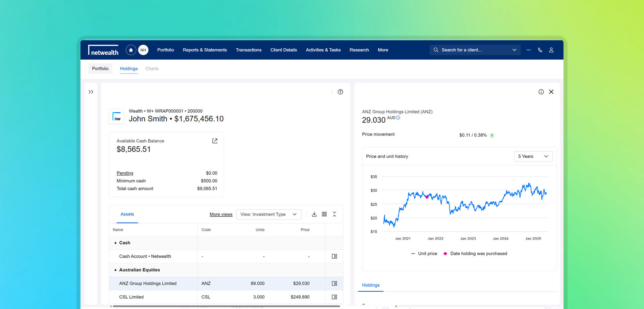The height and width of the screenshot is (309, 644).
Task: Sort by the Name column header
Action: tap(118, 230)
